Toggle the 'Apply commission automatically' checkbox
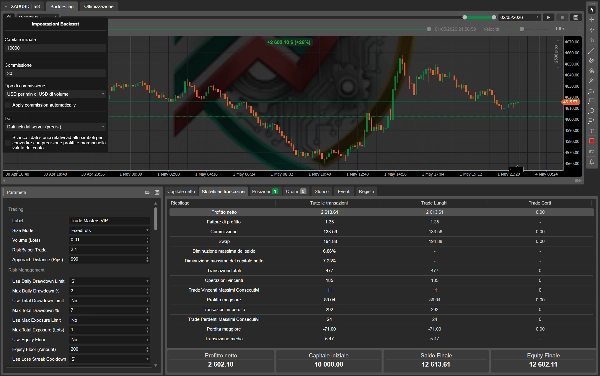The height and width of the screenshot is (376, 600). (8, 105)
